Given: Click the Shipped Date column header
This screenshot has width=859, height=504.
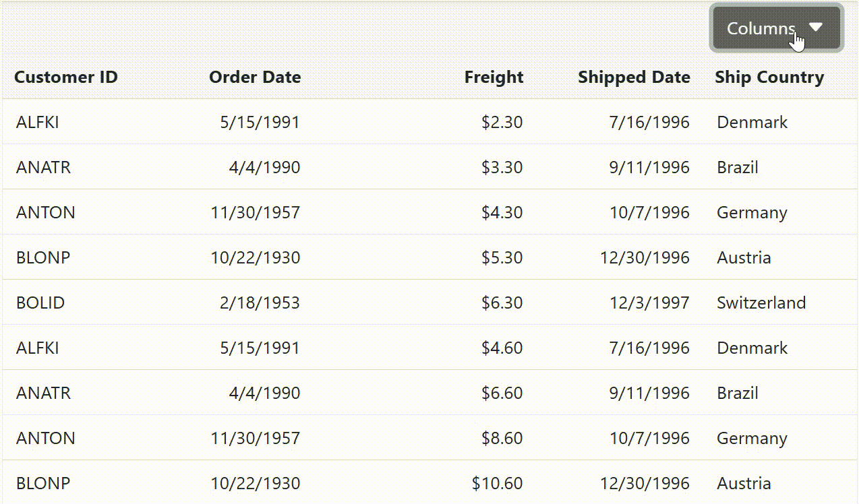Looking at the screenshot, I should [x=634, y=77].
